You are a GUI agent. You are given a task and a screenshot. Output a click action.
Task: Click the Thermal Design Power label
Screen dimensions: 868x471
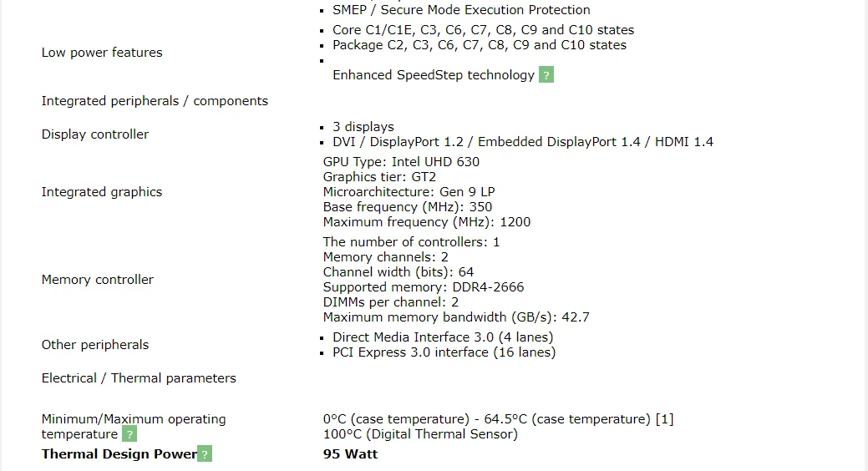[x=119, y=454]
